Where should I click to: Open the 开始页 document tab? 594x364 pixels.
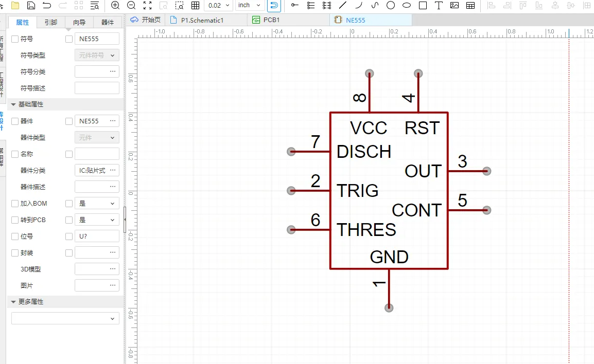[x=146, y=20]
